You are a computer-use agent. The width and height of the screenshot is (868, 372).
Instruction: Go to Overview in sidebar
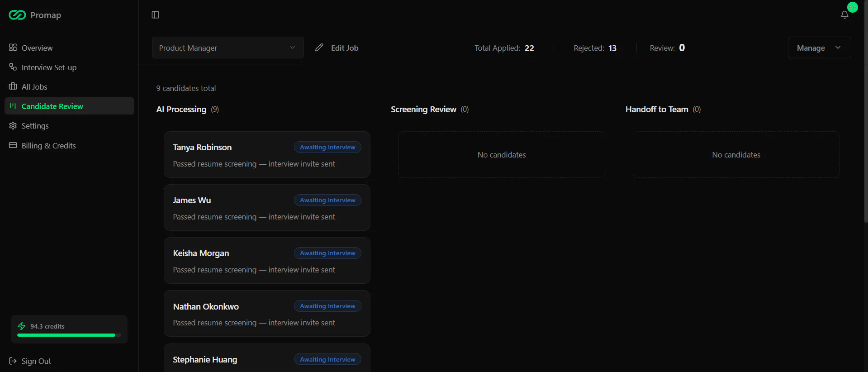[69, 48]
